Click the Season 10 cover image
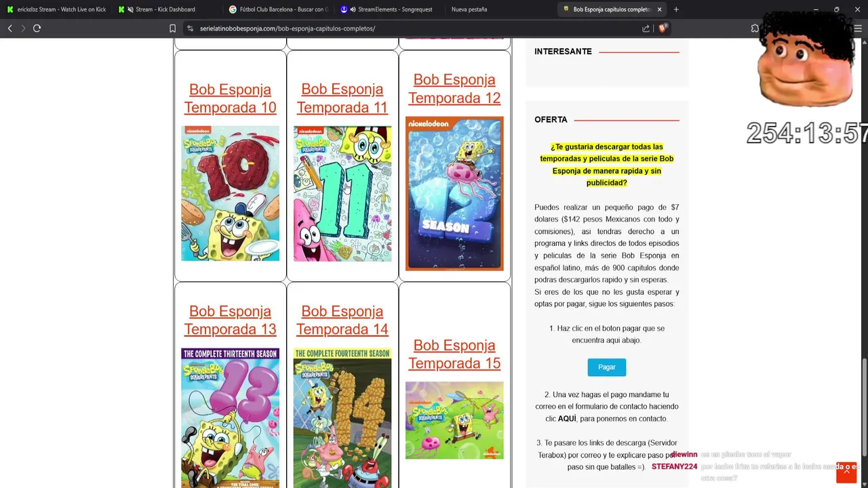The width and height of the screenshot is (868, 488). point(230,193)
